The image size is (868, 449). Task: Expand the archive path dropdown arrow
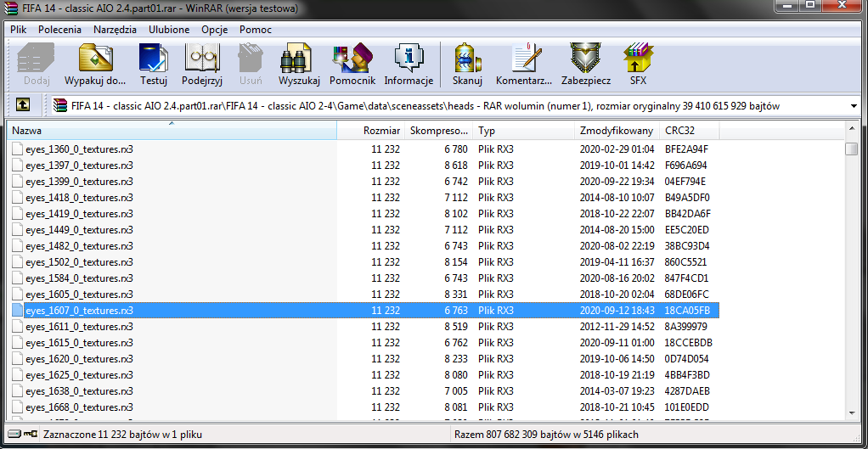coord(853,105)
